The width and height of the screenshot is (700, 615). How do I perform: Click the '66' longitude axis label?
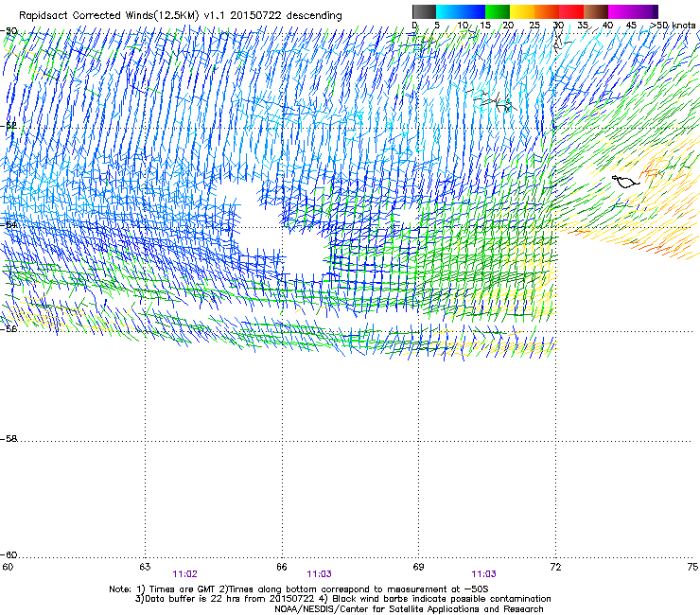(x=282, y=567)
